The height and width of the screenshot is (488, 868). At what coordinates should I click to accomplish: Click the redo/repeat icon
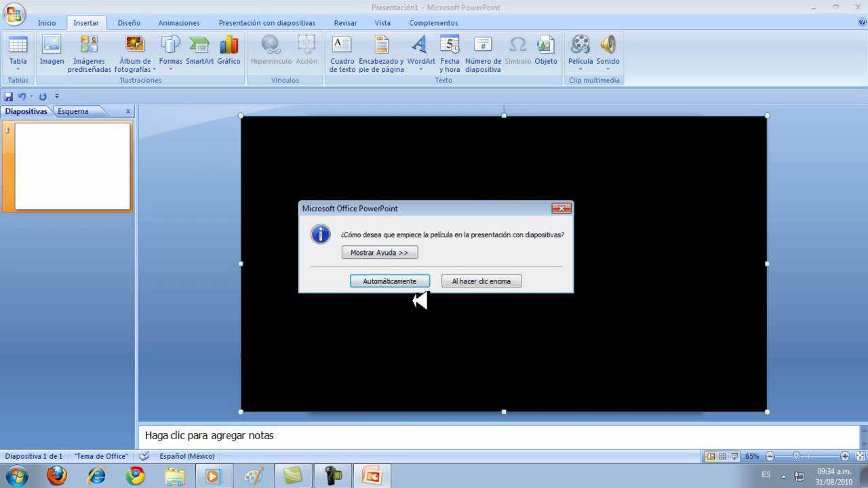click(43, 96)
